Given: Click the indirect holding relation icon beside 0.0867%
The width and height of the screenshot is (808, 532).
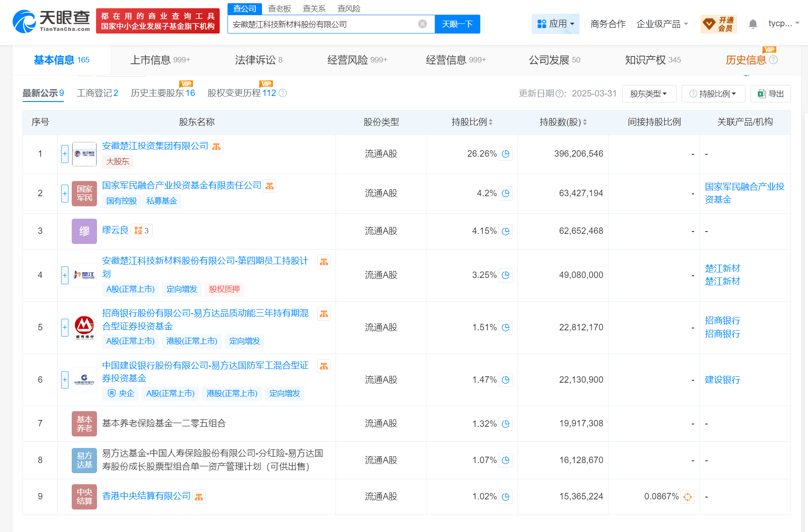Looking at the screenshot, I should [687, 497].
